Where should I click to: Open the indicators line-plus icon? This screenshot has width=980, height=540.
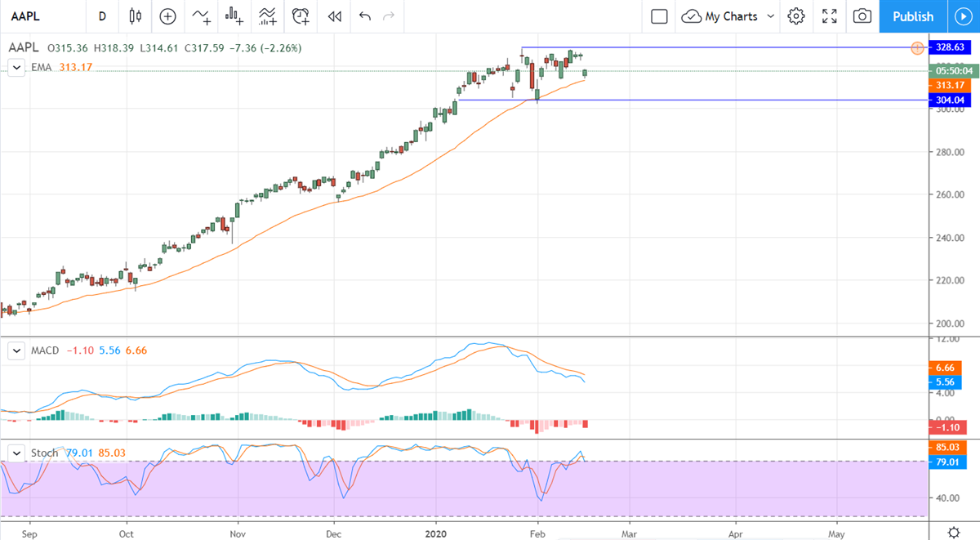click(201, 16)
